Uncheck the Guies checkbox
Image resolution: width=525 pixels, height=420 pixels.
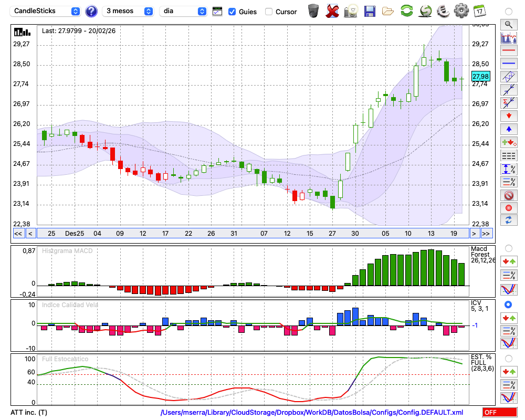232,12
